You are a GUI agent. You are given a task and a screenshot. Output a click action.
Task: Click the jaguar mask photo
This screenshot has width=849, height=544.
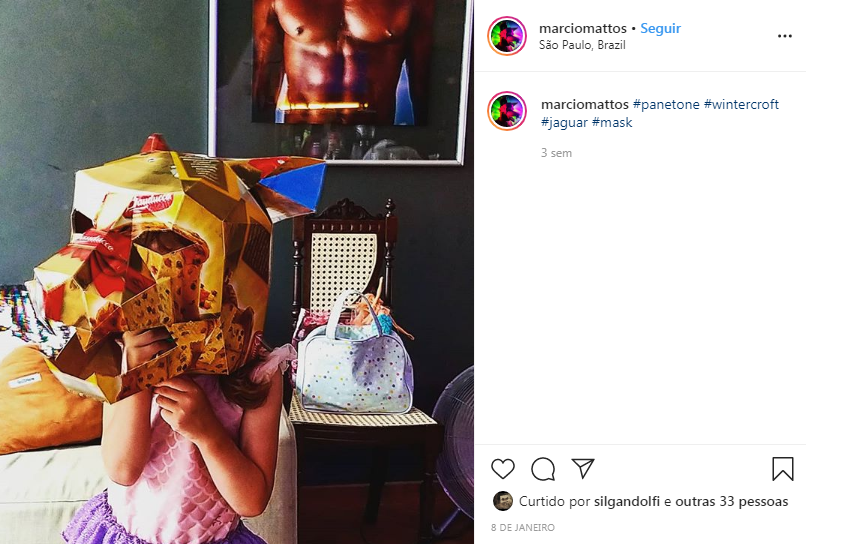point(237,272)
